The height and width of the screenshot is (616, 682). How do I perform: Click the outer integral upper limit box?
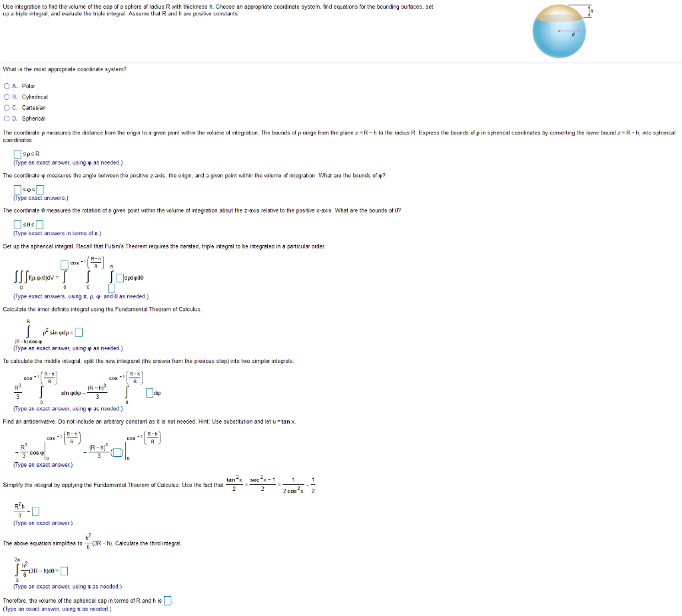pos(65,265)
